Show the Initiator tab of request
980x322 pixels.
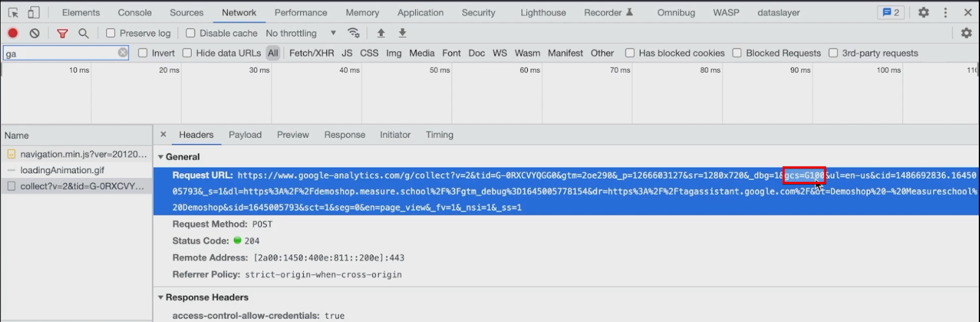pos(395,135)
